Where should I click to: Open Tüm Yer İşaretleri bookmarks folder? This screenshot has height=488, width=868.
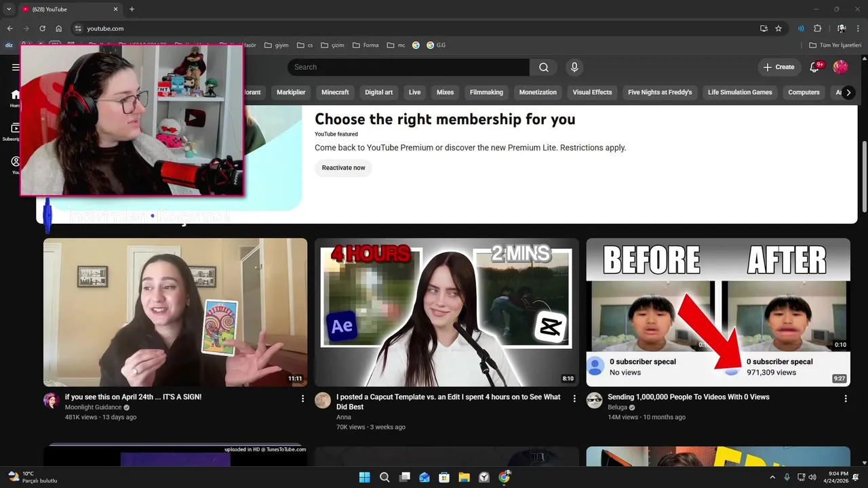tap(835, 45)
